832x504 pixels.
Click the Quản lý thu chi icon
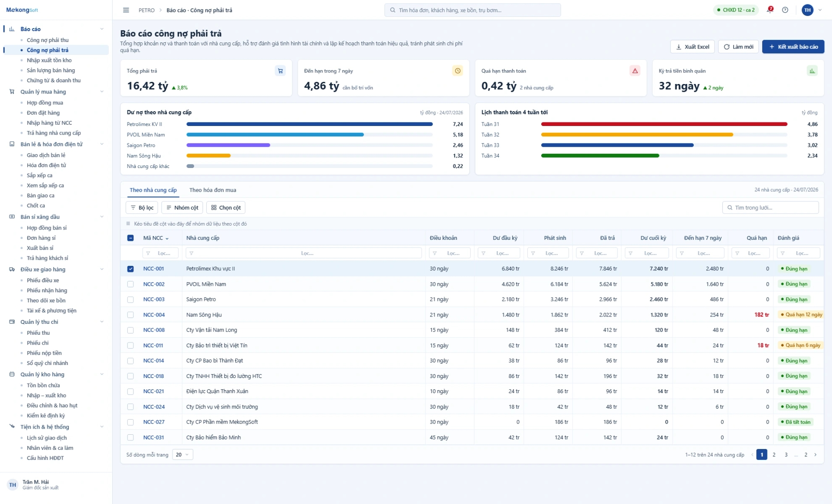[12, 322]
